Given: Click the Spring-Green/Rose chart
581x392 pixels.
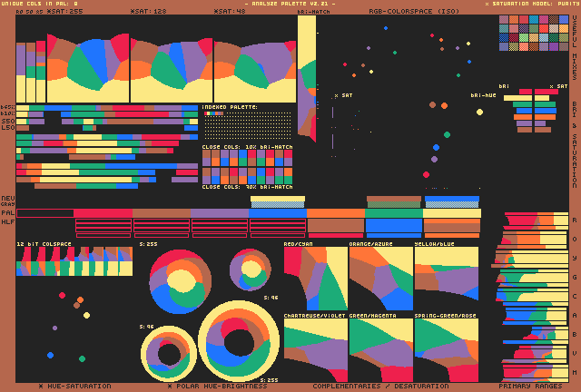Looking at the screenshot, I should 447,349.
